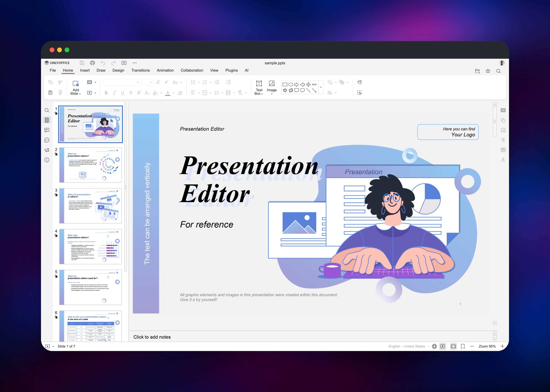Redo the last undone action
550x392 pixels.
pos(113,63)
